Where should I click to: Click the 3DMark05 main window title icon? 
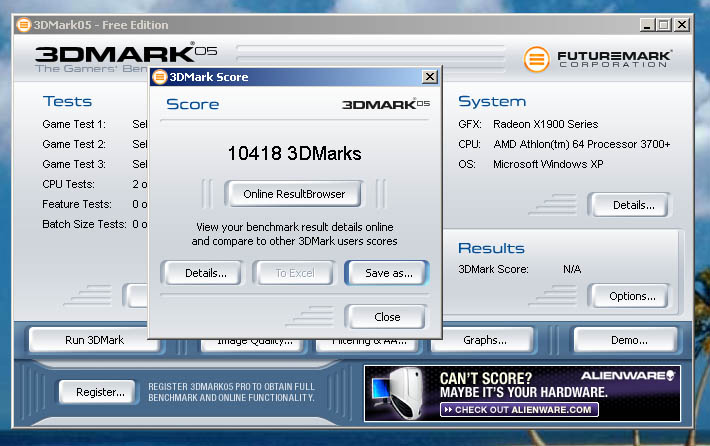24,25
